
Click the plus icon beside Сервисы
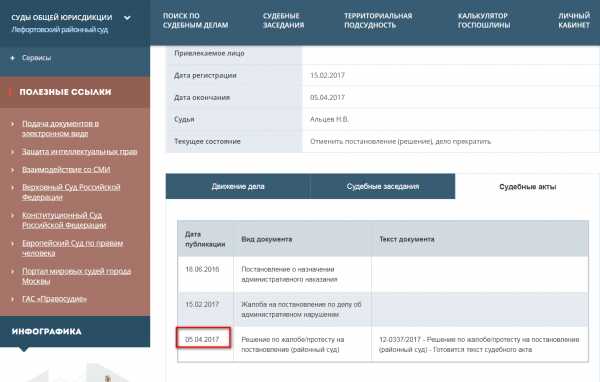tap(13, 58)
